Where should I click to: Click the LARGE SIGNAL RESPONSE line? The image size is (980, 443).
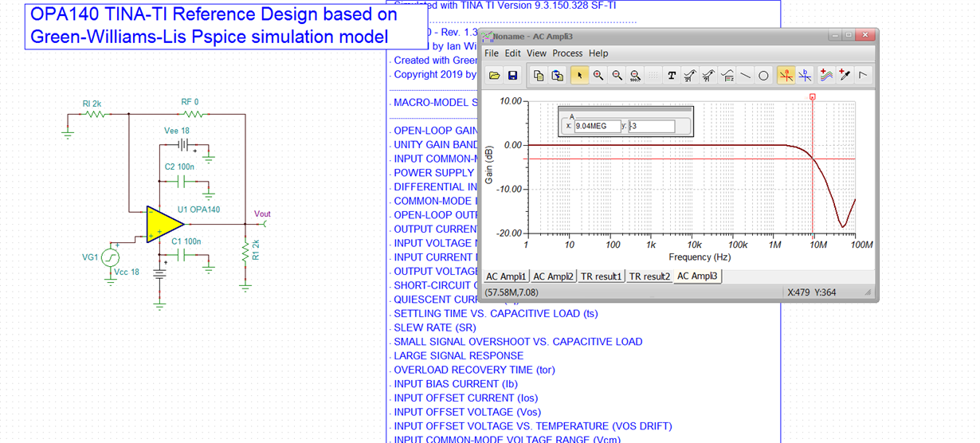click(458, 356)
